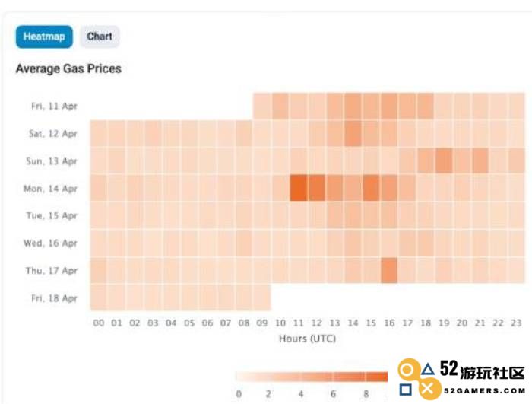Select Fri 11 Apr hour 14 cell
Image resolution: width=532 pixels, height=404 pixels.
353,106
